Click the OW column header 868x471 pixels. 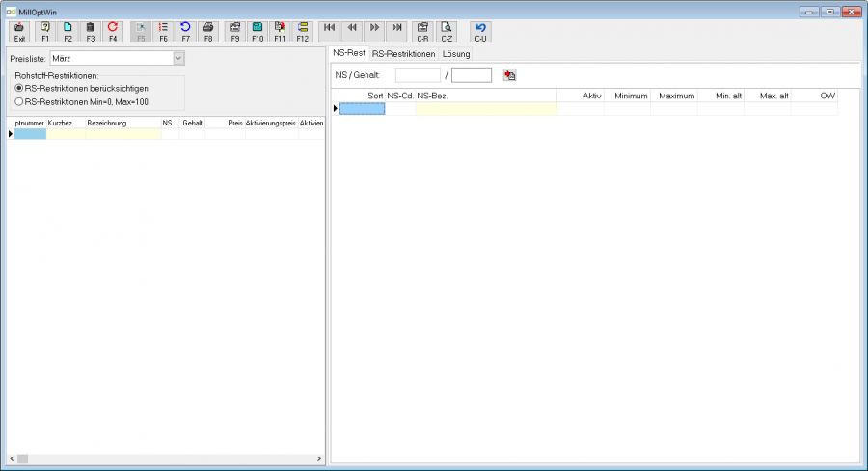[814, 96]
